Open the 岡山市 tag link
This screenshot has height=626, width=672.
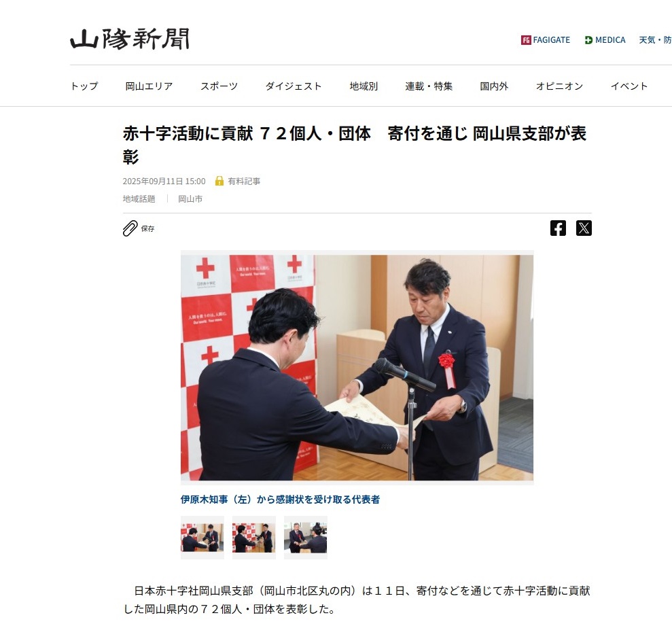pos(190,199)
